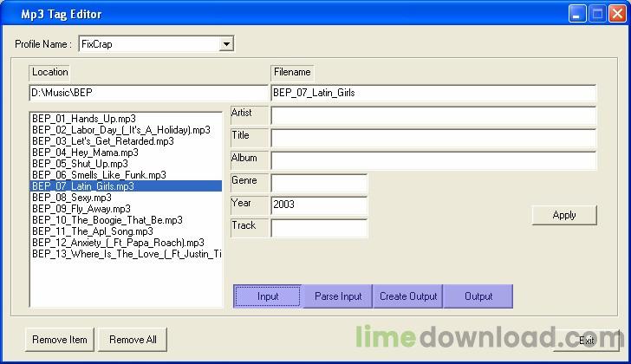Select BEP_11_The_Apl_Song.mp3 in the list
Screen dimensions: 631x364
(126, 231)
